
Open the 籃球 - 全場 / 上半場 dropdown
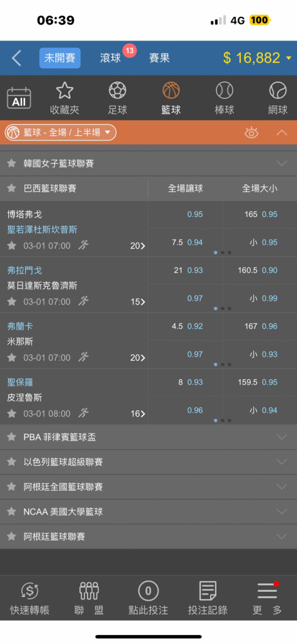coord(61,132)
